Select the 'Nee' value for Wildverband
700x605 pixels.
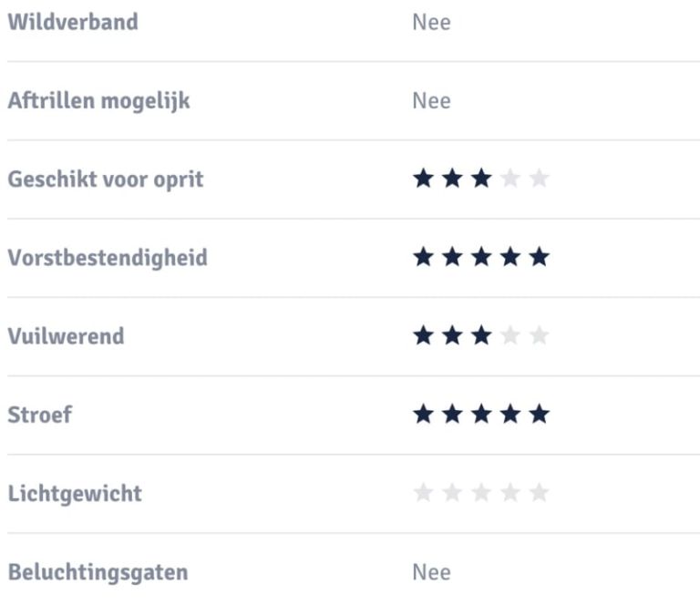[431, 22]
